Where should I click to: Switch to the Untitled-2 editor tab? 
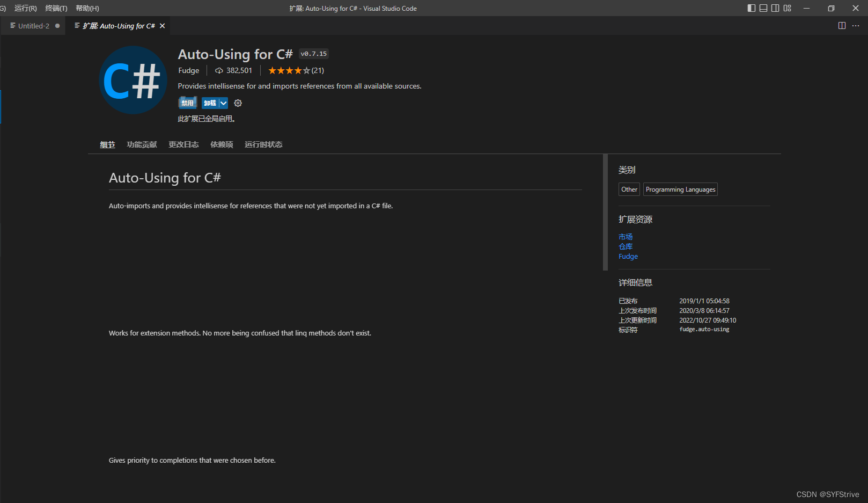33,26
